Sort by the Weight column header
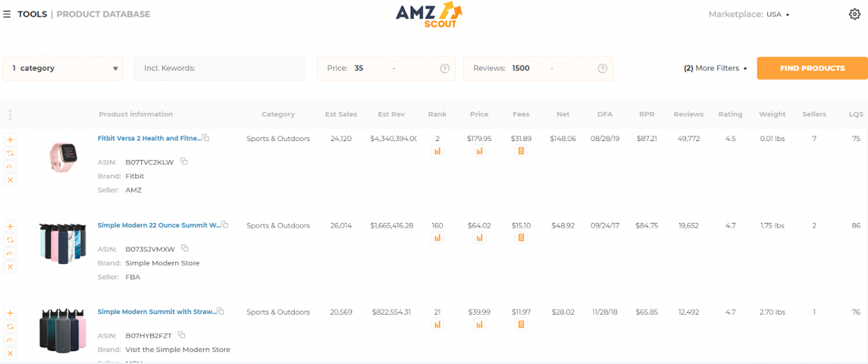 (772, 114)
